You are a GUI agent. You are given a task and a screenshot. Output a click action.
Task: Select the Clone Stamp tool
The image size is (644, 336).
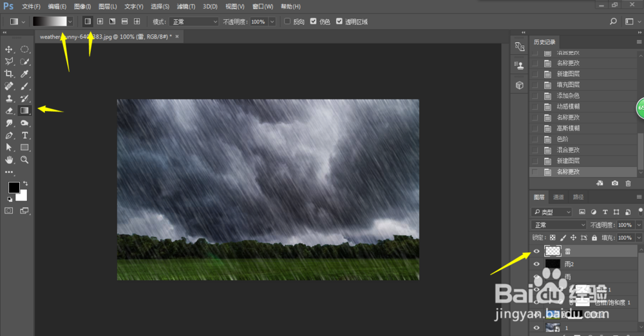pos(8,99)
